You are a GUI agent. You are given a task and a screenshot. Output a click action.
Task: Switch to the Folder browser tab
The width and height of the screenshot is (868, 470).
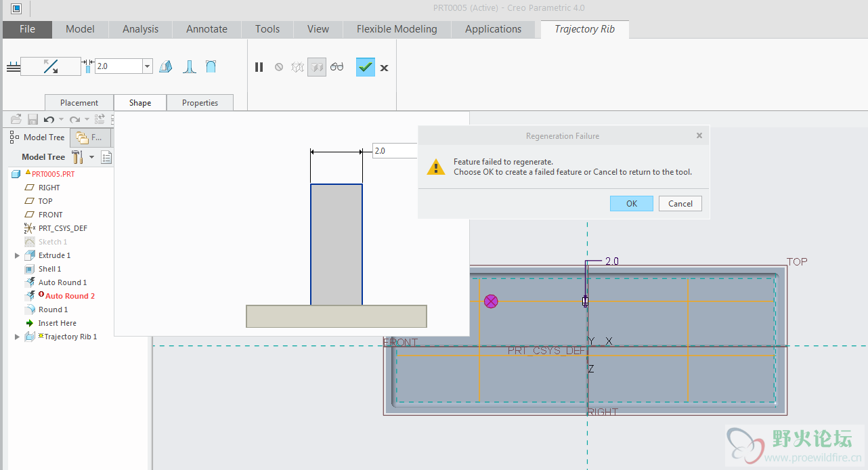pos(90,137)
